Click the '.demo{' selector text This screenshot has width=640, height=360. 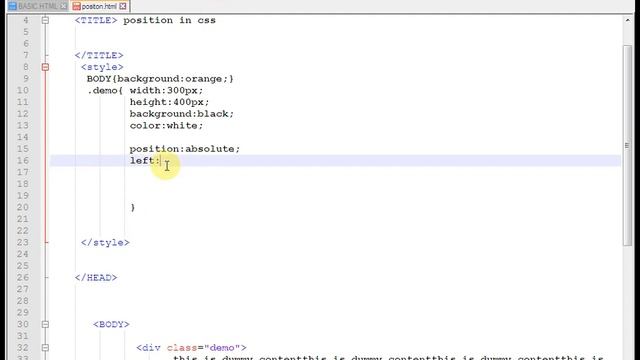click(x=105, y=91)
